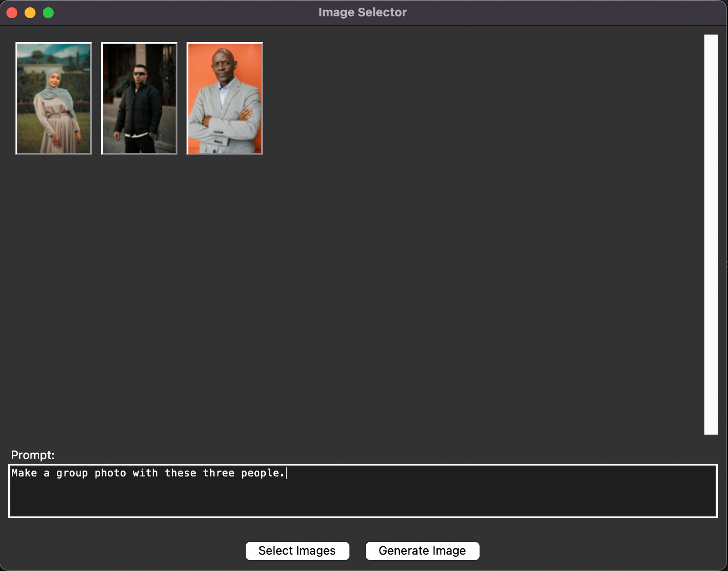Click the word "people." in the prompt
The image size is (728, 571).
point(263,473)
